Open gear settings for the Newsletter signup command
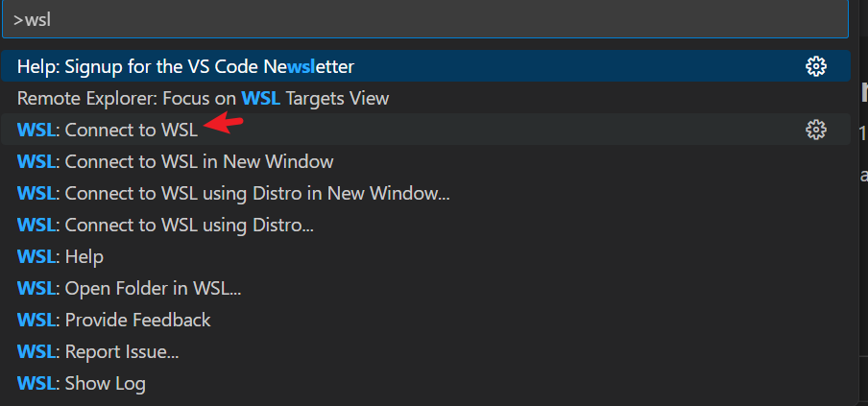The height and width of the screenshot is (406, 868). [815, 66]
